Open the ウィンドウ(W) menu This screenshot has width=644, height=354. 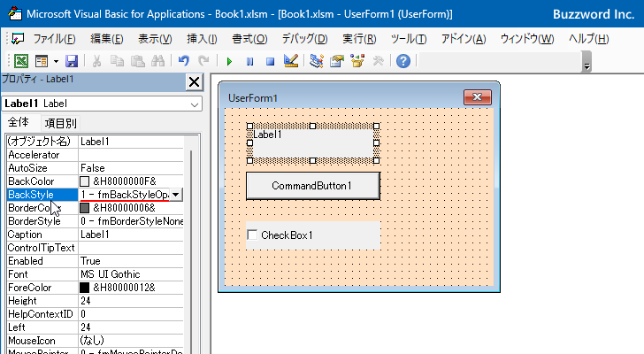(x=527, y=39)
